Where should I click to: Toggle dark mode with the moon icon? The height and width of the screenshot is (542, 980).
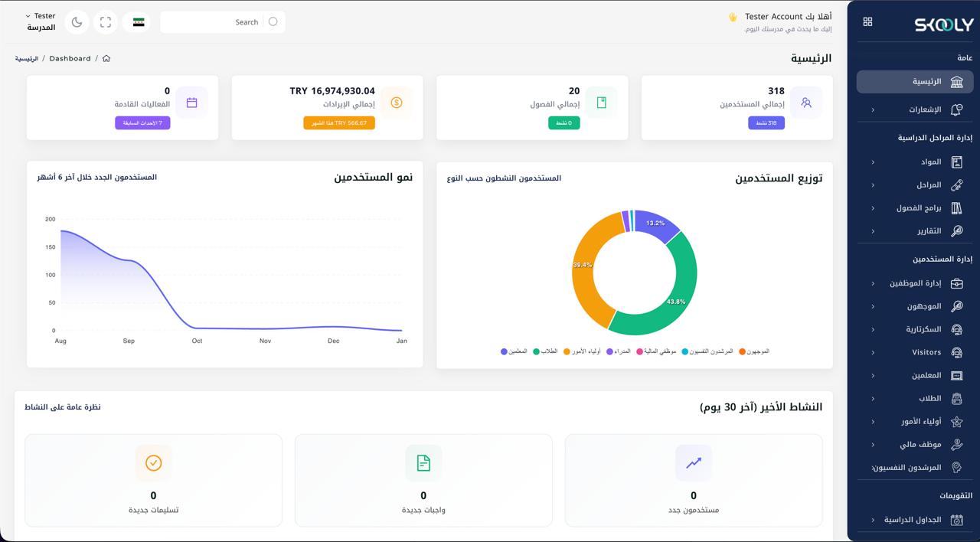77,22
